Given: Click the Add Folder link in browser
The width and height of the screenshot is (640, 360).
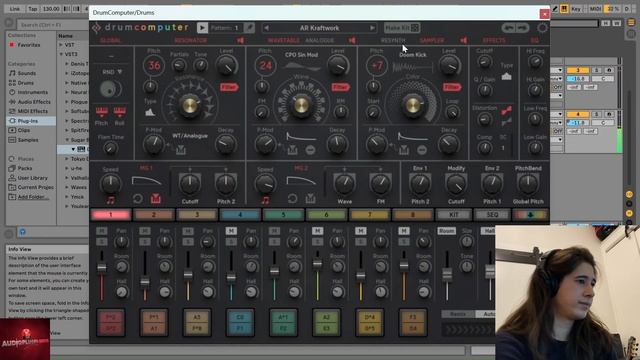Looking at the screenshot, I should click(x=33, y=197).
